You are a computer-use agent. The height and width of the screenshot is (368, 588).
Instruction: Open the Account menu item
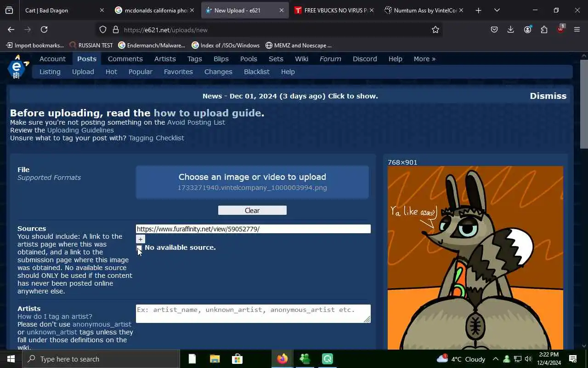click(52, 59)
